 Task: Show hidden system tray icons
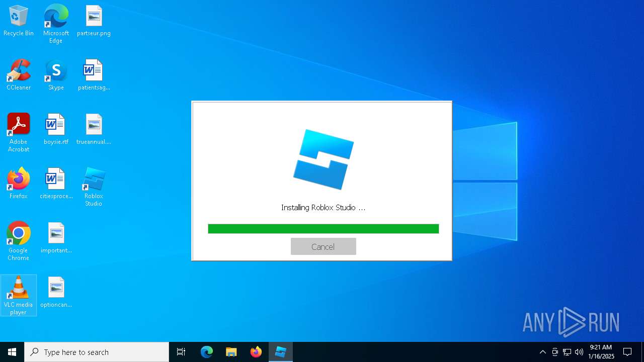[x=542, y=352]
